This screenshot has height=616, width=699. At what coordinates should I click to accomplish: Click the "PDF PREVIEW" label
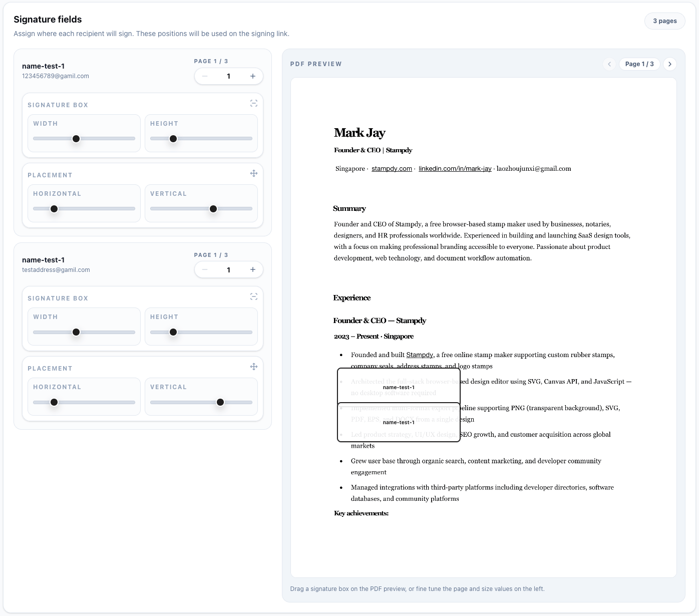[x=316, y=64]
